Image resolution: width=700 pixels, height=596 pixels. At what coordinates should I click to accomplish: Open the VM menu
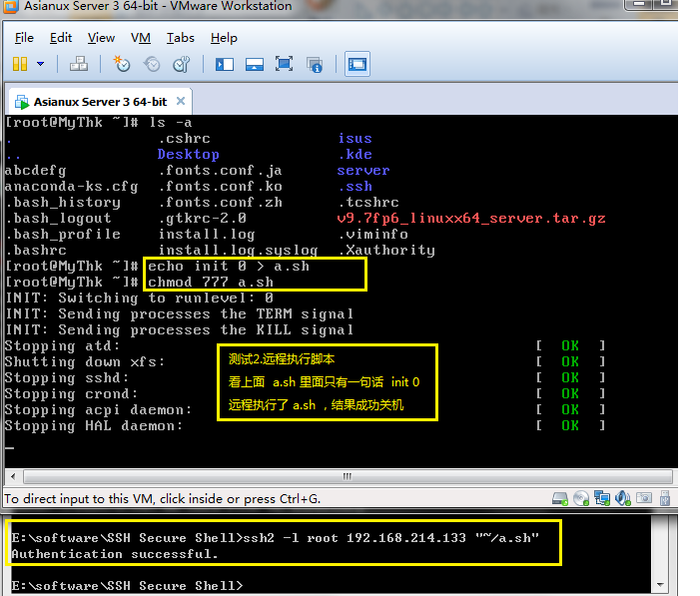point(141,38)
